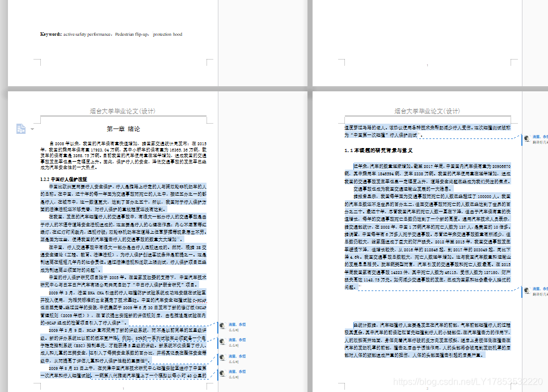
Task: Click the topmost comment avatar on the left page
Action: tap(222, 326)
